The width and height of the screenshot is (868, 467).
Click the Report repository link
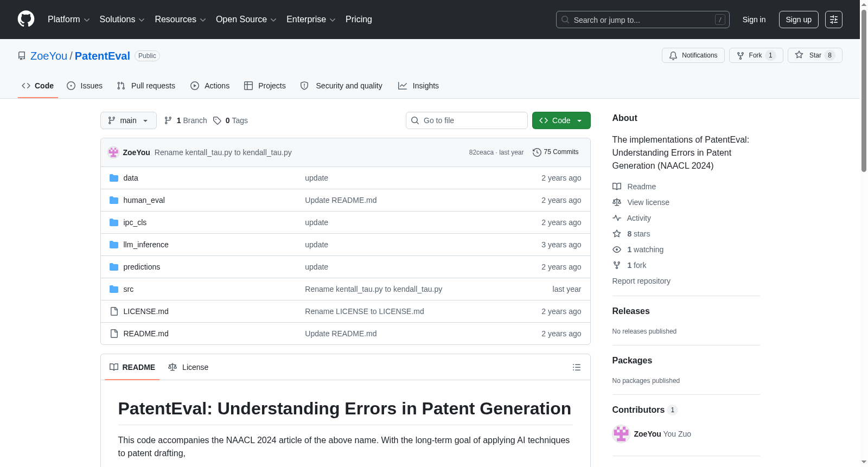point(641,281)
